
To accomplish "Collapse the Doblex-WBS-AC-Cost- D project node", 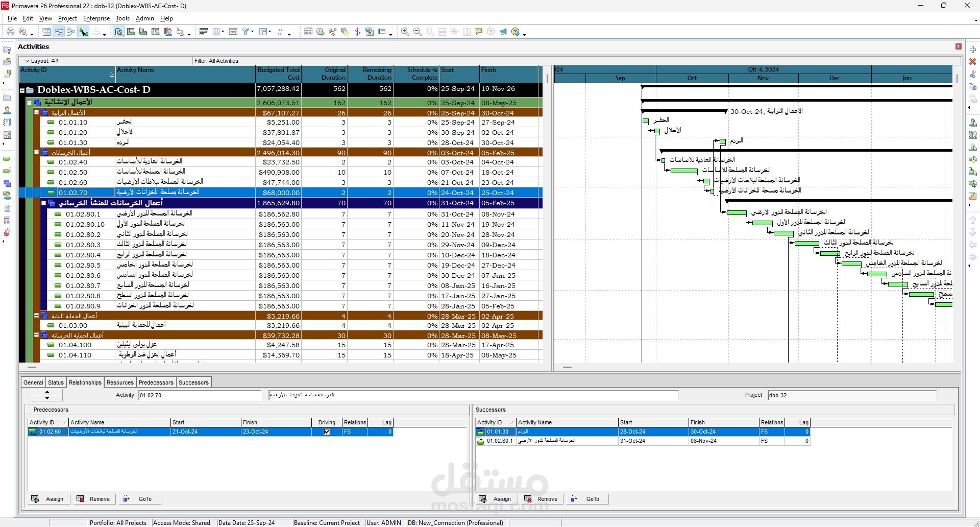I will (22, 90).
